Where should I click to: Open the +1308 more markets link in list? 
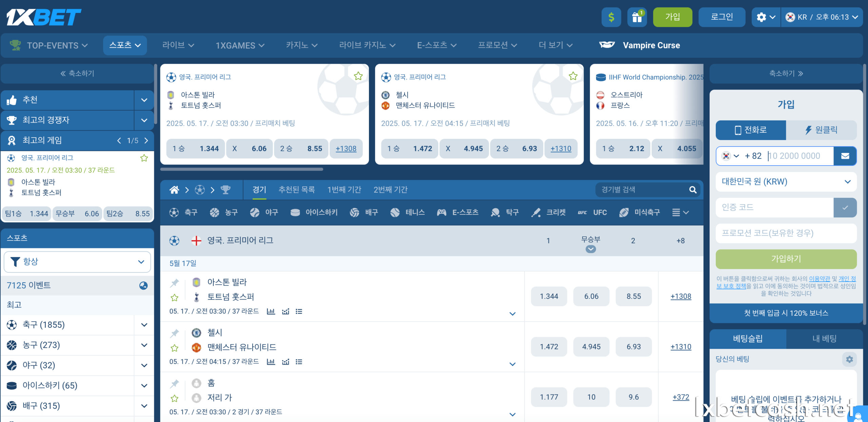pyautogui.click(x=680, y=296)
